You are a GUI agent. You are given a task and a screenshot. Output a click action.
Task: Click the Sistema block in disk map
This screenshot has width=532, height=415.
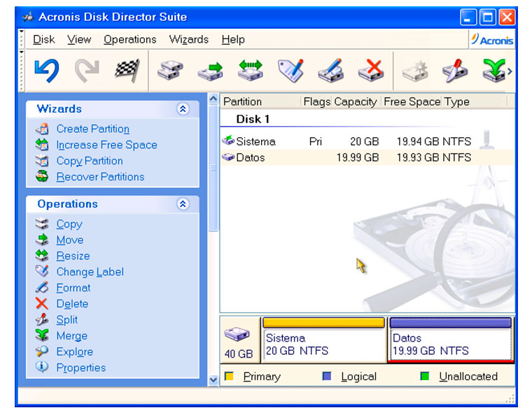[323, 340]
